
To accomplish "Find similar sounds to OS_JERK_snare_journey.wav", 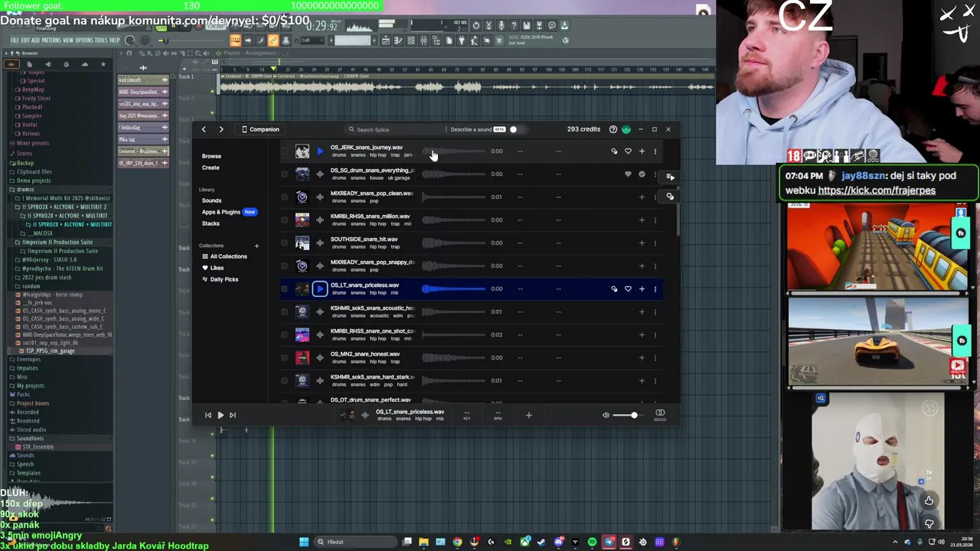I will (614, 151).
